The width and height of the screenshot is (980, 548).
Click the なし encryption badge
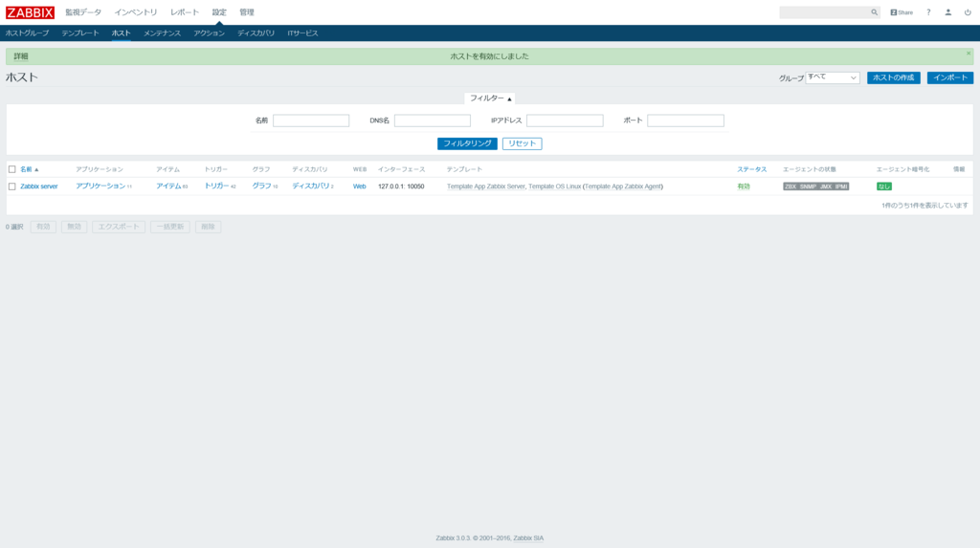(883, 186)
